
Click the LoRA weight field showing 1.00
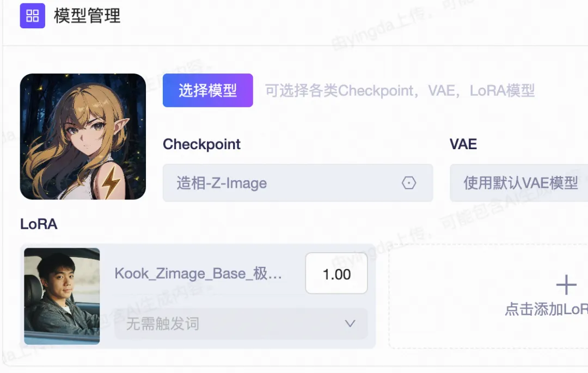click(x=336, y=273)
